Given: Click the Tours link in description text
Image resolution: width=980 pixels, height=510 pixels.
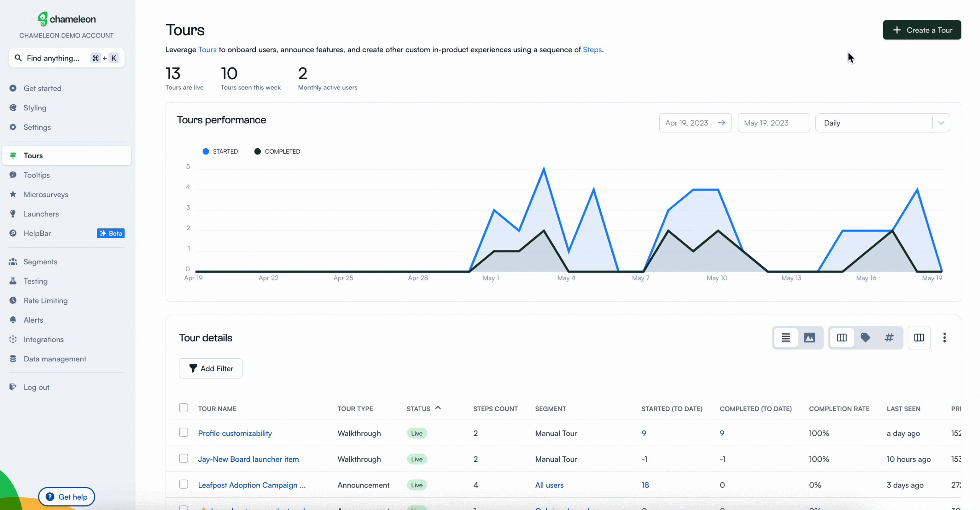Looking at the screenshot, I should (207, 49).
